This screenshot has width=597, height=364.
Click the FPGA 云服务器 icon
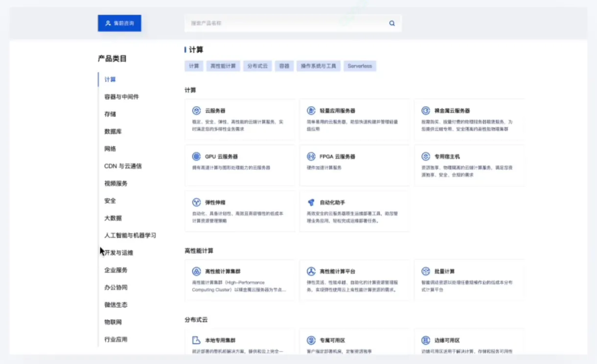click(x=311, y=157)
